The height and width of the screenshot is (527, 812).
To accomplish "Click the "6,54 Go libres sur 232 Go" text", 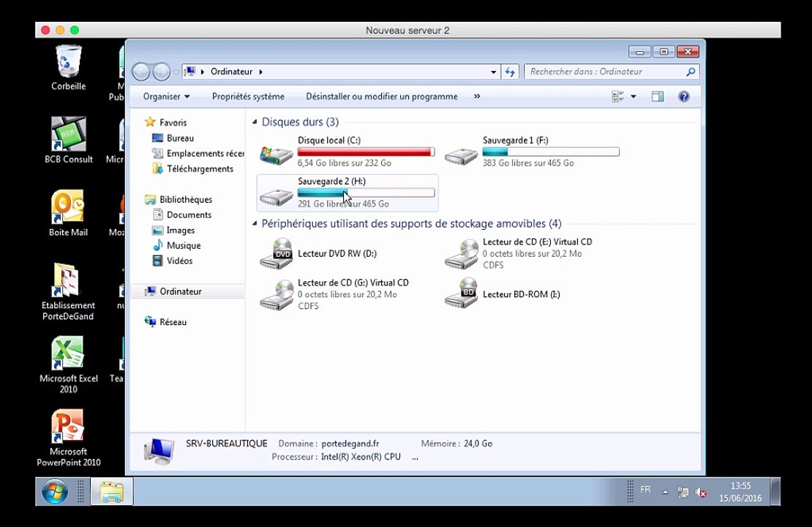I will tap(345, 162).
